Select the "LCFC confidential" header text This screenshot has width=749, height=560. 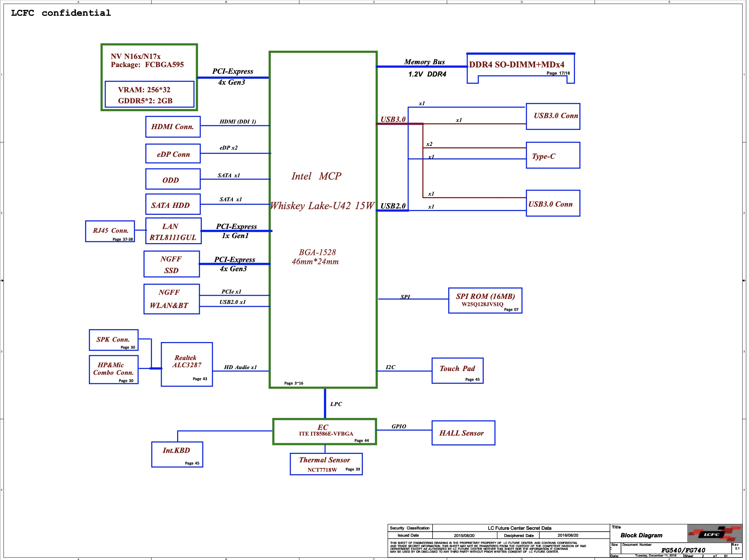point(61,13)
